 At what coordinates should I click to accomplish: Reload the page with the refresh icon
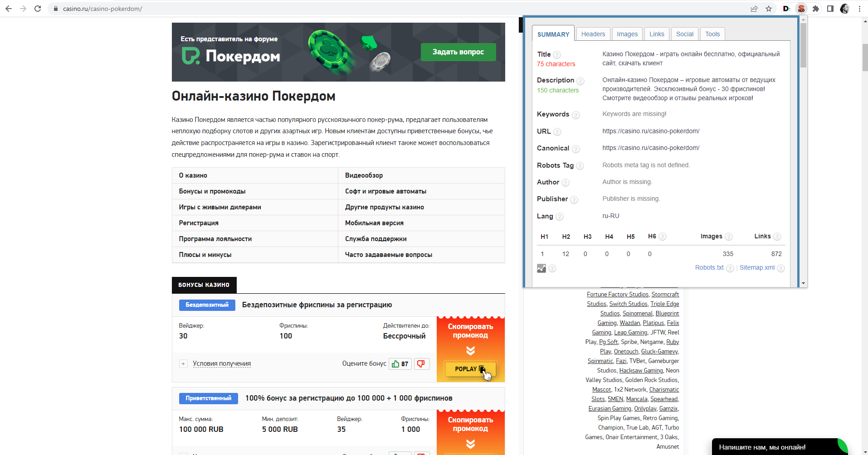coord(38,9)
